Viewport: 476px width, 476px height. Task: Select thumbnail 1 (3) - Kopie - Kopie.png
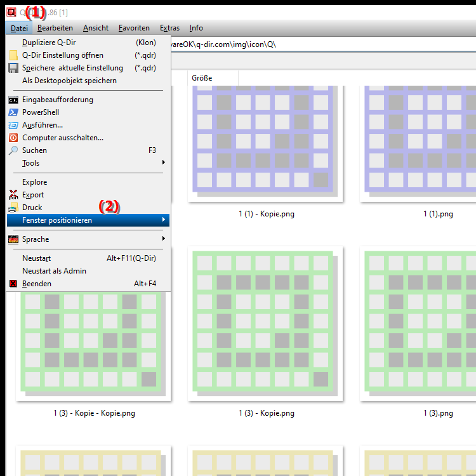click(x=93, y=346)
